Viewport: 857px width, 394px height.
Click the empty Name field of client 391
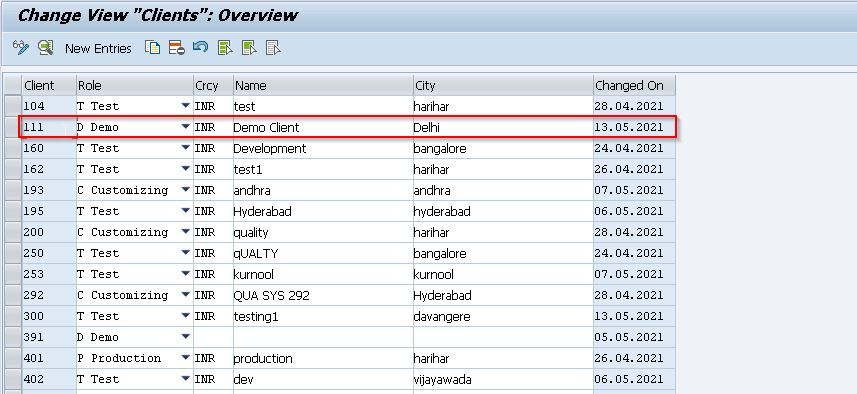click(323, 338)
